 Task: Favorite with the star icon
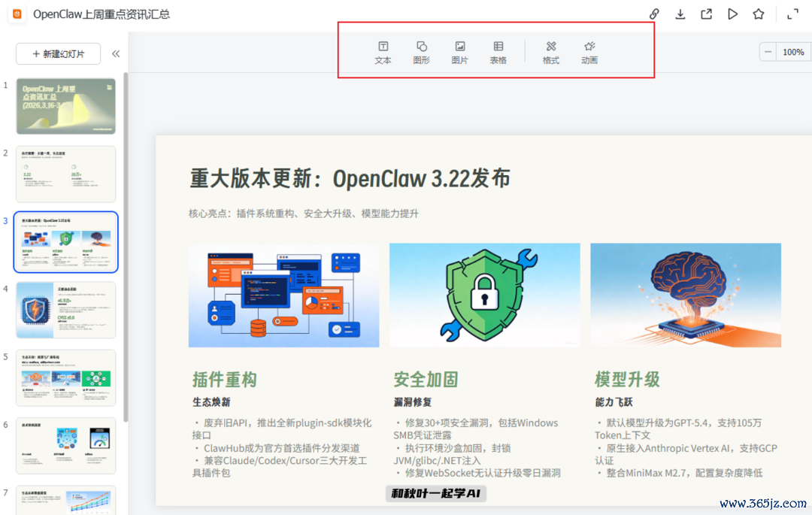click(x=758, y=14)
